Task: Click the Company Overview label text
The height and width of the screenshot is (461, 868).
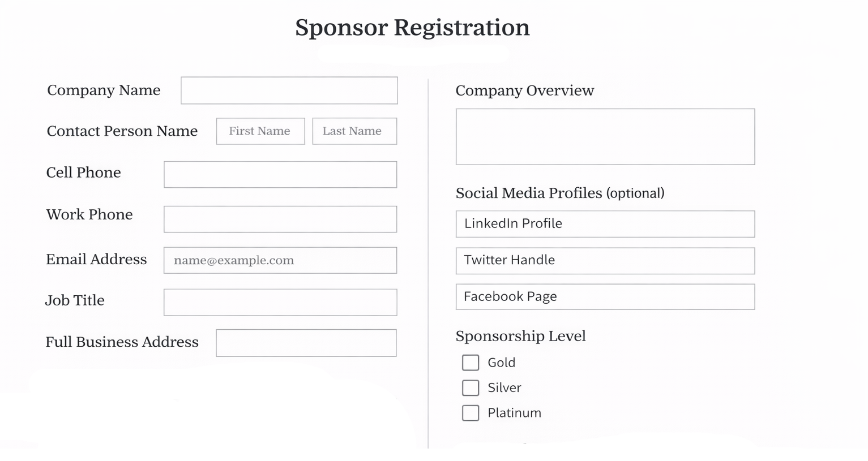Action: point(524,91)
